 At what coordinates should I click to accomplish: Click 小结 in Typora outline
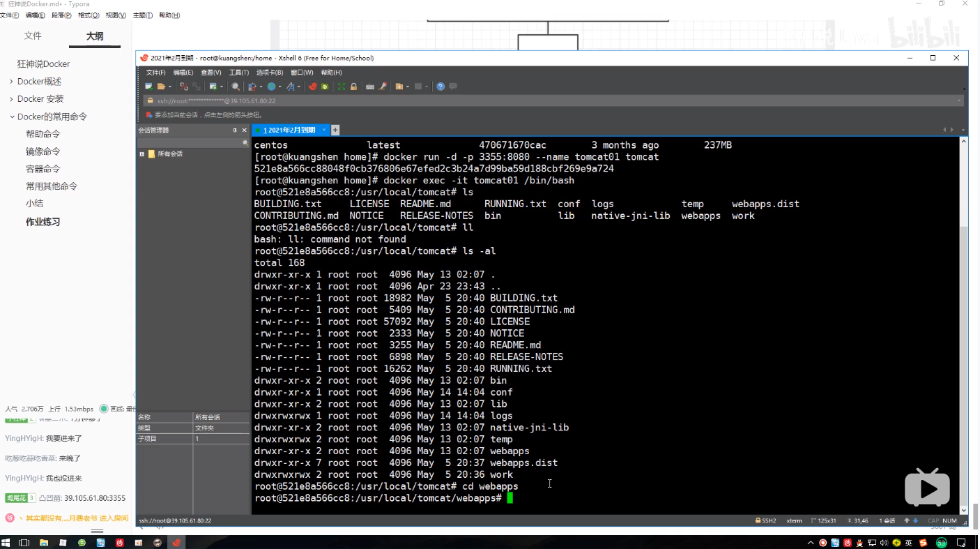coord(34,203)
